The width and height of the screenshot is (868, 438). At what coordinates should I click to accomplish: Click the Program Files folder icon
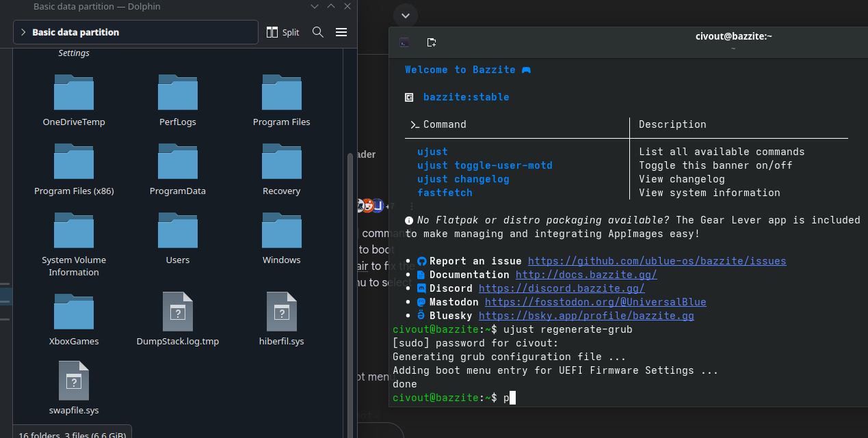point(282,92)
